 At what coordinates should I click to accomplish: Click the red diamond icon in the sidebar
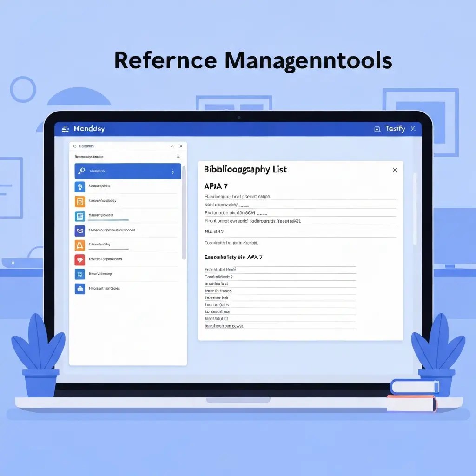tap(80, 260)
